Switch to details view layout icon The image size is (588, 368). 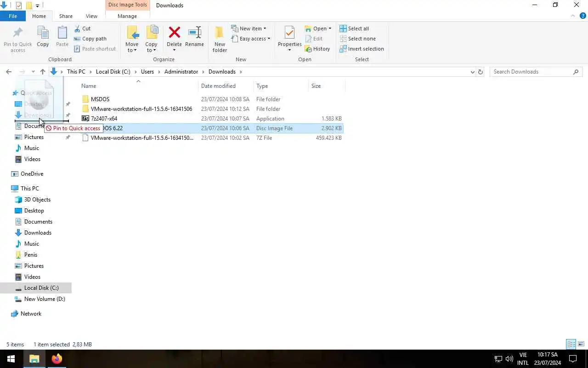pyautogui.click(x=571, y=344)
